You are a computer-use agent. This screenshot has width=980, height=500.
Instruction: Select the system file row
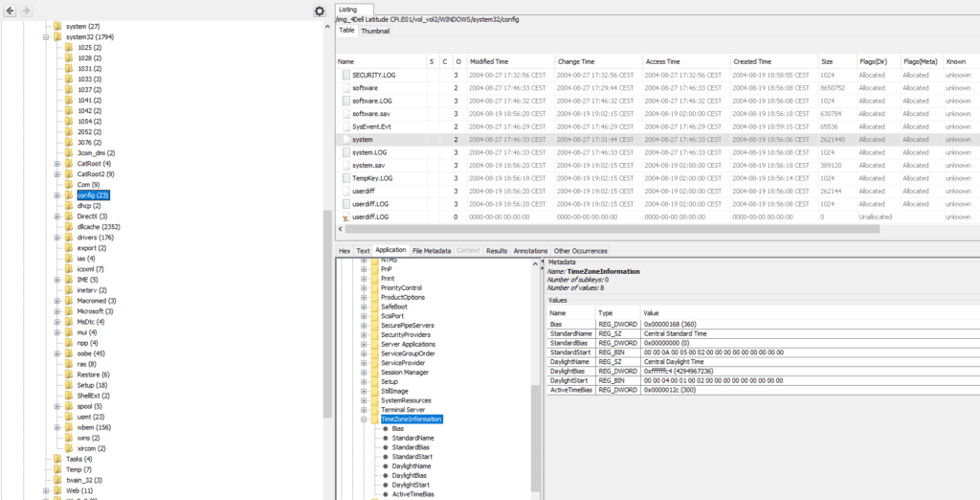click(657, 140)
